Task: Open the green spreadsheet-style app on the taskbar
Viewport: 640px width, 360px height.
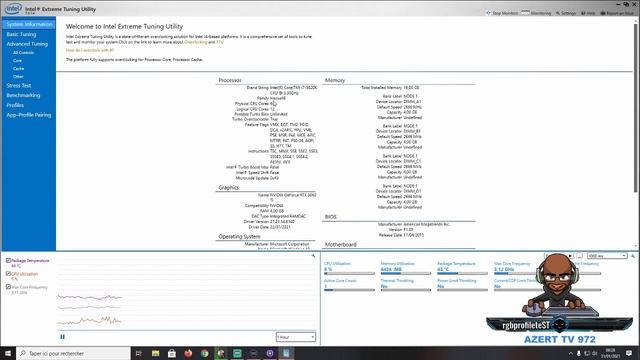Action: 237,353
